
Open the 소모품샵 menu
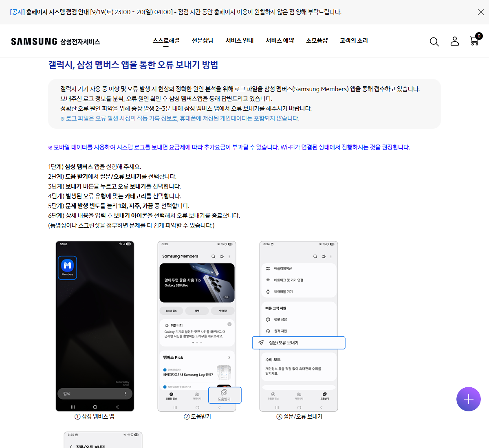[x=317, y=41]
